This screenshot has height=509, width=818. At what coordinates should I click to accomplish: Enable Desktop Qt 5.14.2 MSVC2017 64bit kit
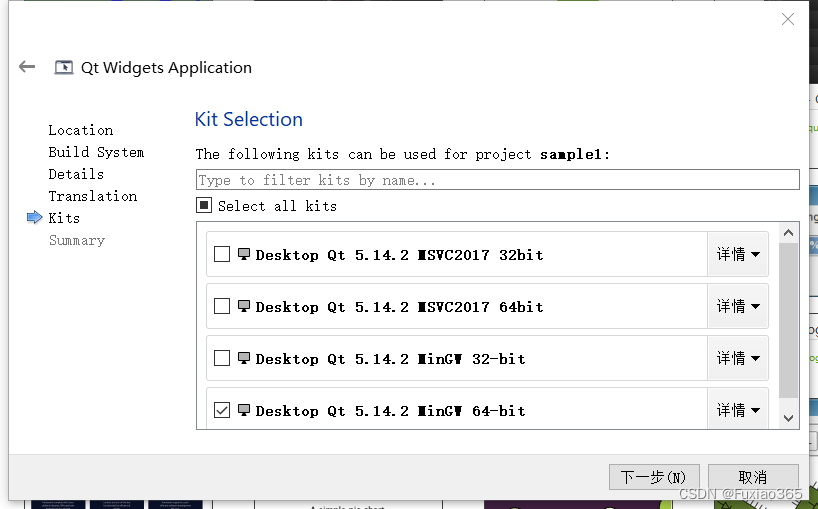(222, 306)
